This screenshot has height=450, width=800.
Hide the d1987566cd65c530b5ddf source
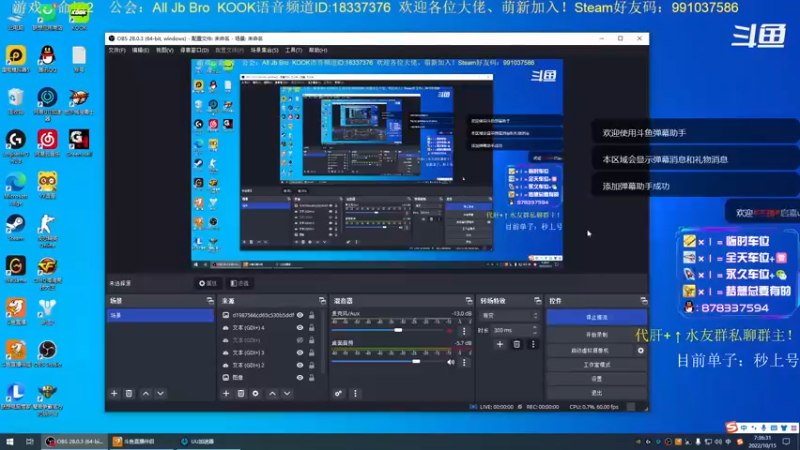point(300,315)
